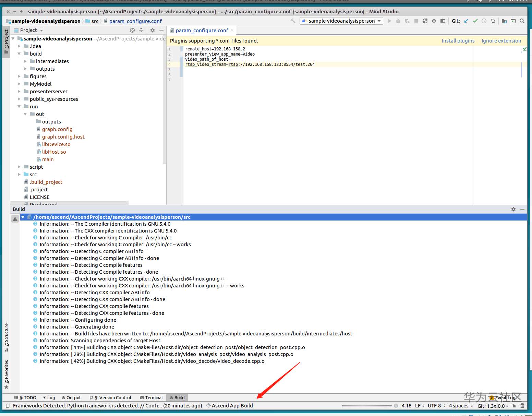Click Ignore extension link
The image size is (532, 416).
point(501,41)
